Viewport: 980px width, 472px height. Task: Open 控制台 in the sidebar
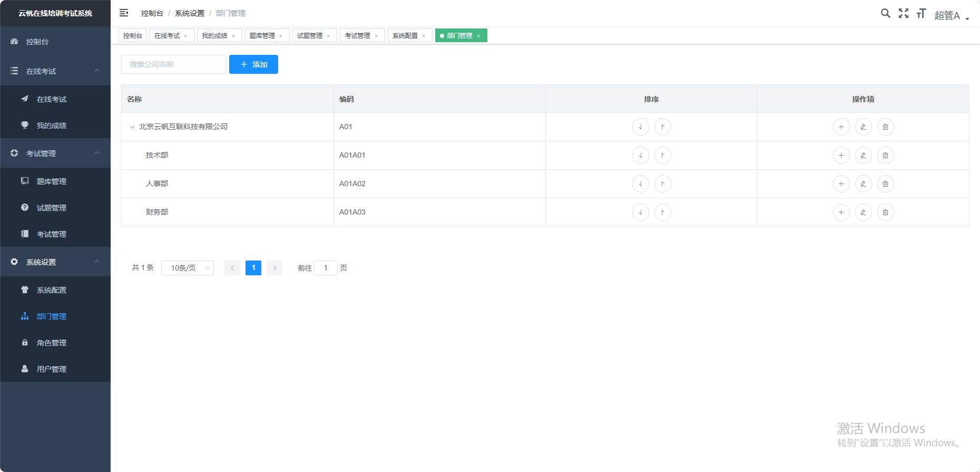coord(55,41)
